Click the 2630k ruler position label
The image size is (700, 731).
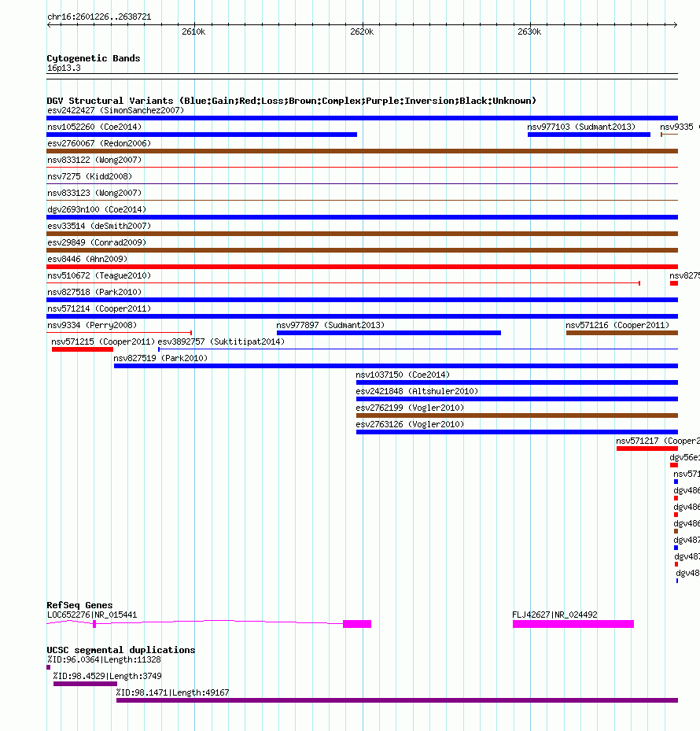529,31
